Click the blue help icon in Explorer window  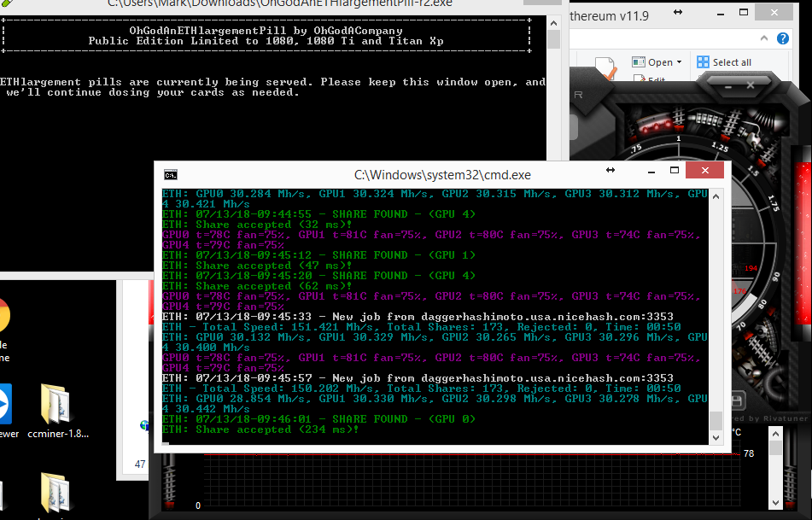782,38
